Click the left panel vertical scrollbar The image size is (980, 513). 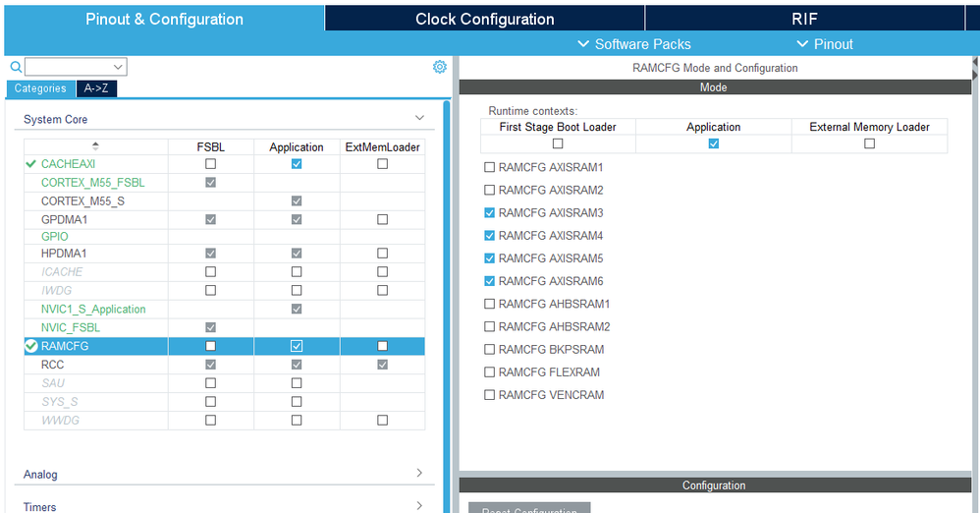[x=447, y=307]
